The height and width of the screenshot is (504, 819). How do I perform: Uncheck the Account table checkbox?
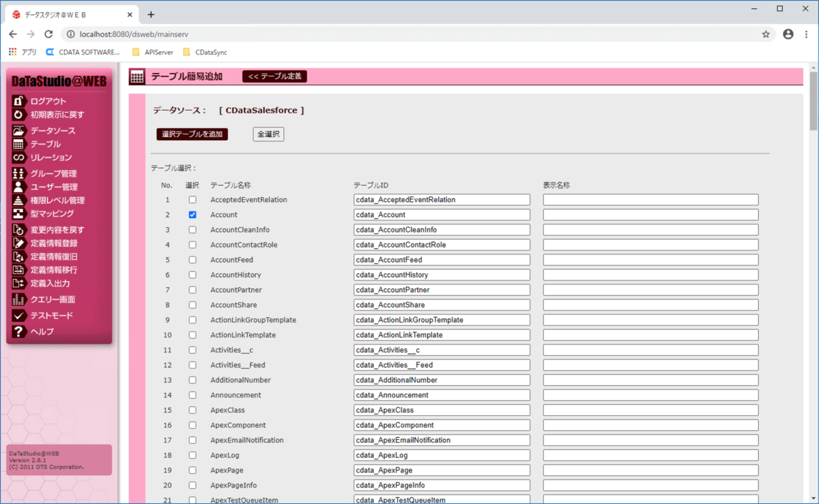pyautogui.click(x=192, y=215)
